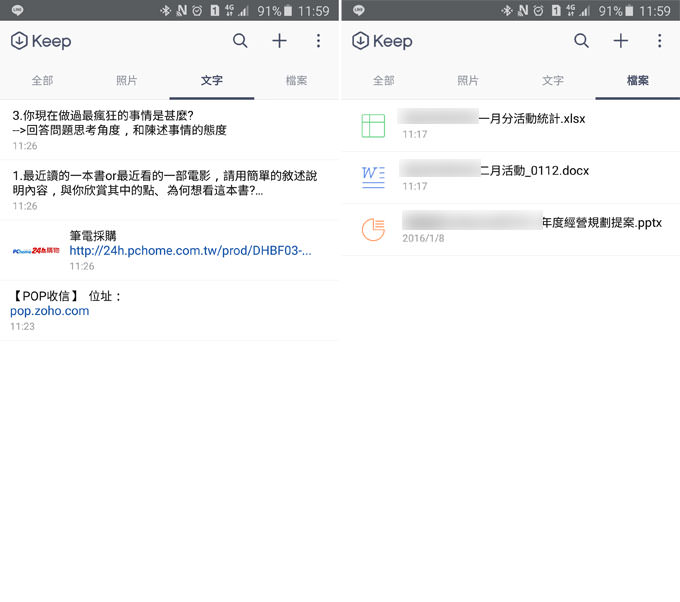Select the 檔案 tab on the left screen
The width and height of the screenshot is (680, 602).
click(x=296, y=81)
